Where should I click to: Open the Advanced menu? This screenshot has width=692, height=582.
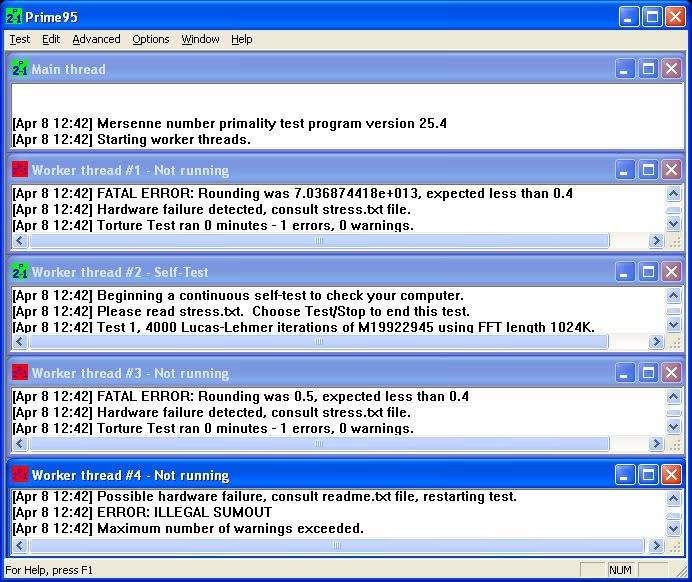pyautogui.click(x=96, y=39)
